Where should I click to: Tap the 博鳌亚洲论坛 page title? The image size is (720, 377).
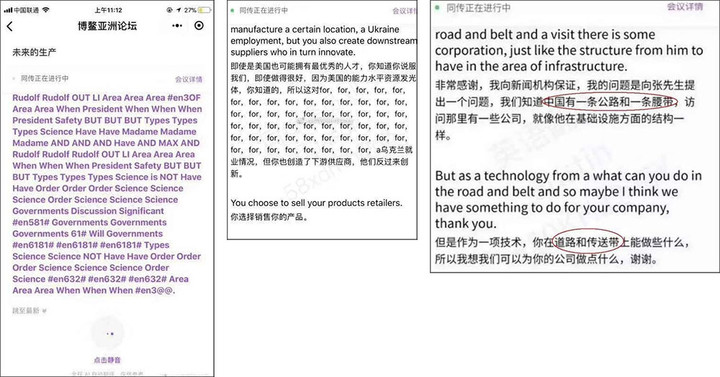(x=107, y=26)
